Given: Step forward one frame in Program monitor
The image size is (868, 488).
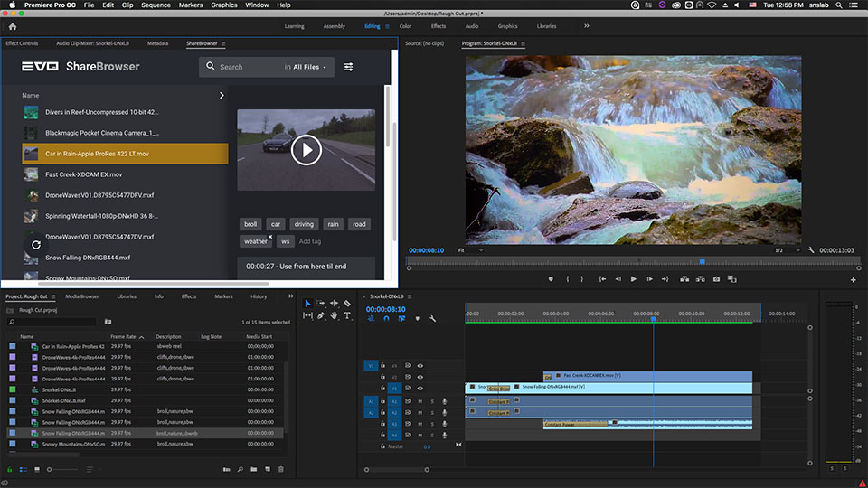Looking at the screenshot, I should tap(649, 279).
